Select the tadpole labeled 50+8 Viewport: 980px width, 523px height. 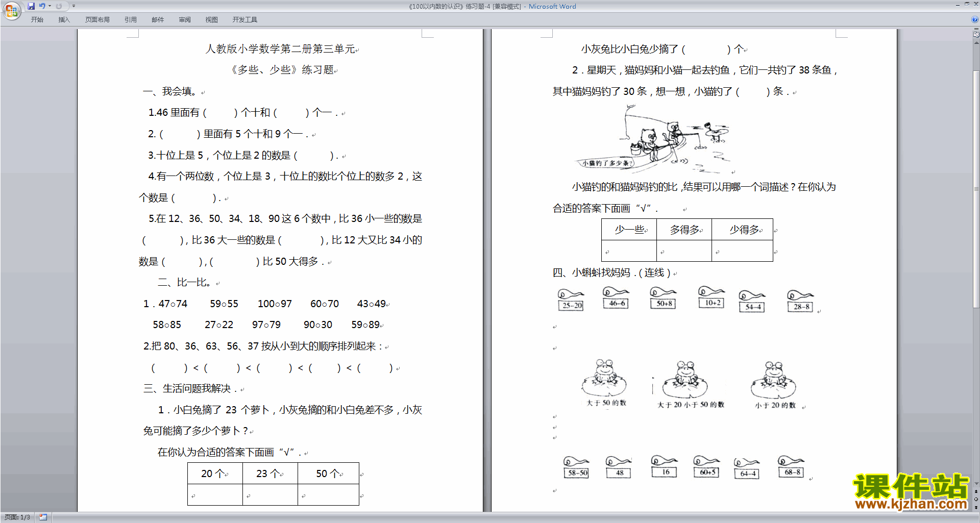point(664,297)
